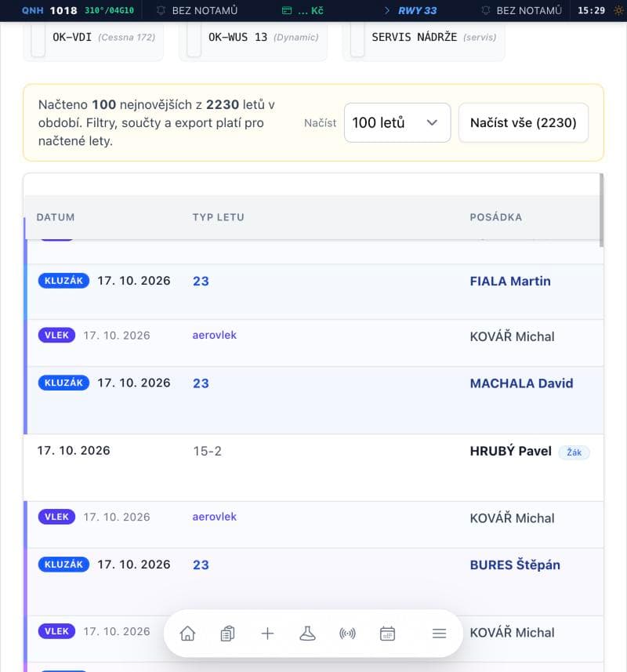Open the clipboard documents icon in bottom bar

point(227,633)
